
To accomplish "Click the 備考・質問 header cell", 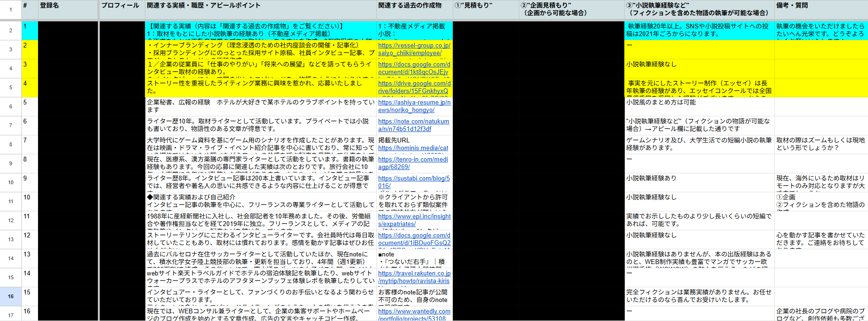I will 820,9.
